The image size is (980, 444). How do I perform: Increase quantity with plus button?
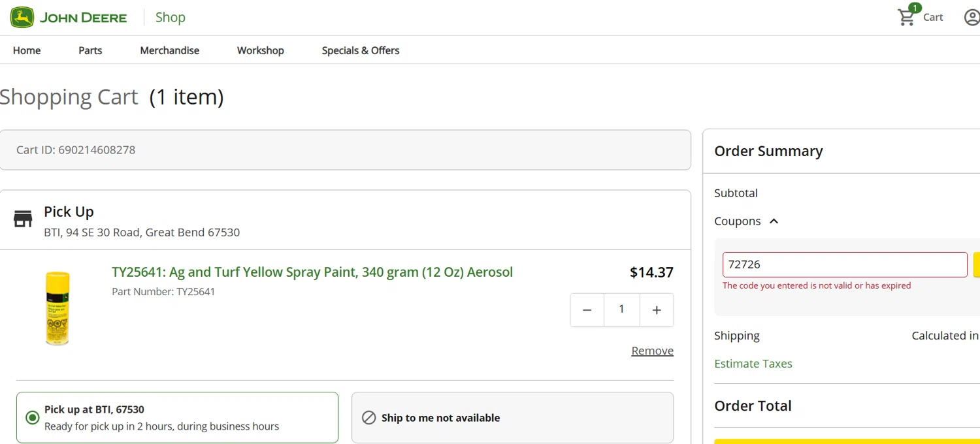(x=657, y=310)
